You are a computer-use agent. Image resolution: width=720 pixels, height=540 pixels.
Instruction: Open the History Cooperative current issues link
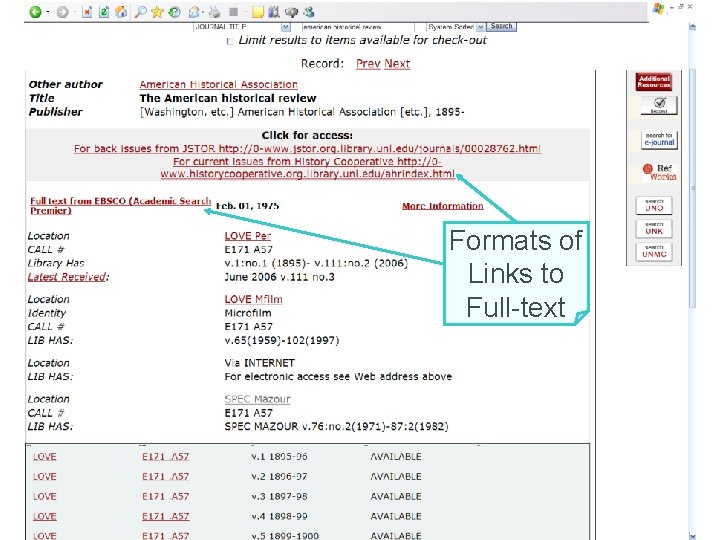307,168
